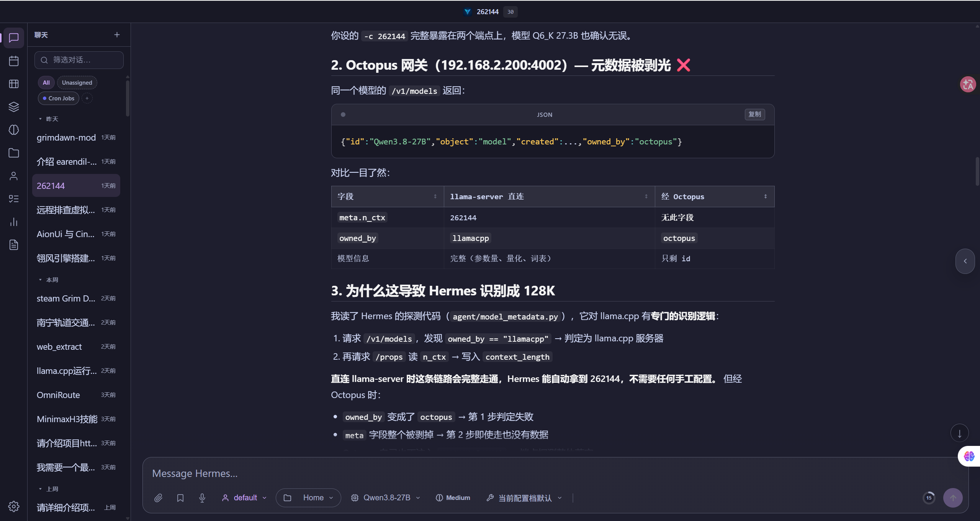Image resolution: width=980 pixels, height=521 pixels.
Task: Open the settings gear icon
Action: point(14,506)
